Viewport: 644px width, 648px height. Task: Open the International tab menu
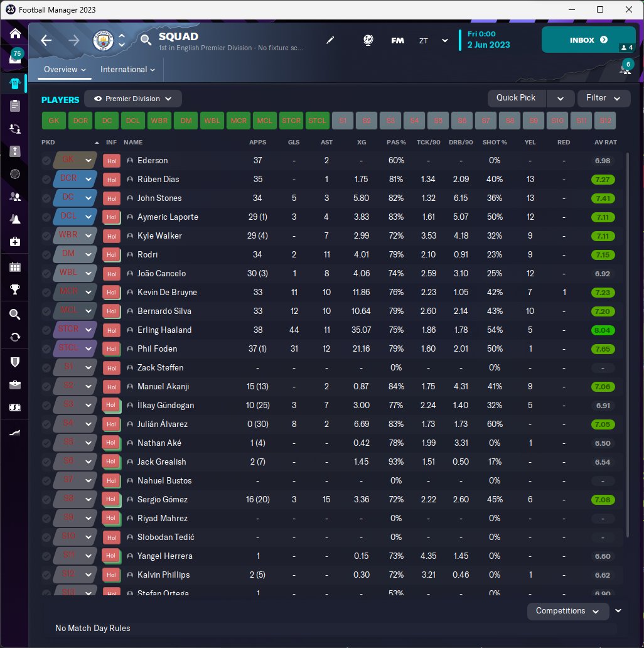(127, 70)
